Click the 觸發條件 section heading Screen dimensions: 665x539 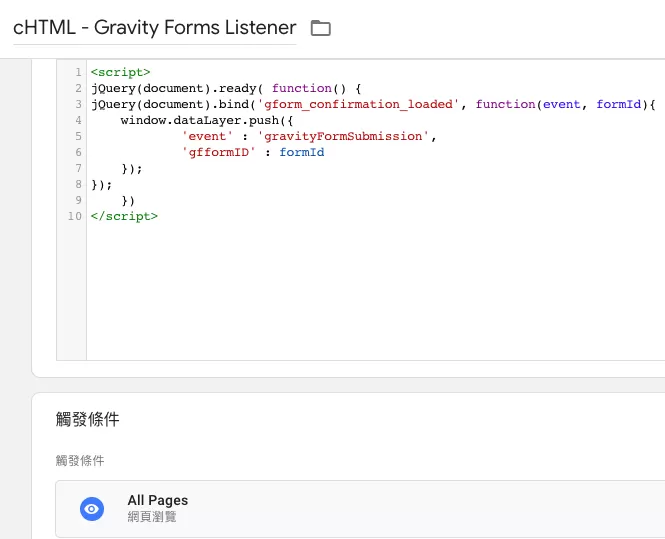coord(87,419)
